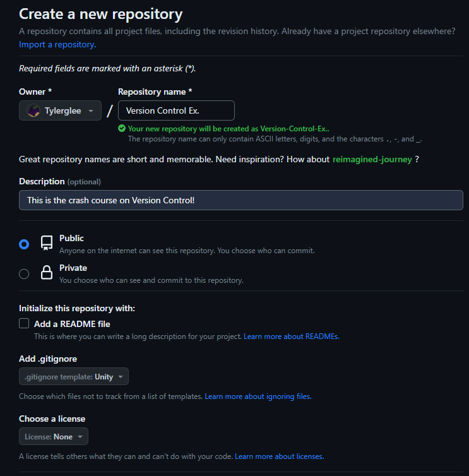This screenshot has width=469, height=476.
Task: Click the License dropdown caret arrow
Action: pyautogui.click(x=80, y=437)
